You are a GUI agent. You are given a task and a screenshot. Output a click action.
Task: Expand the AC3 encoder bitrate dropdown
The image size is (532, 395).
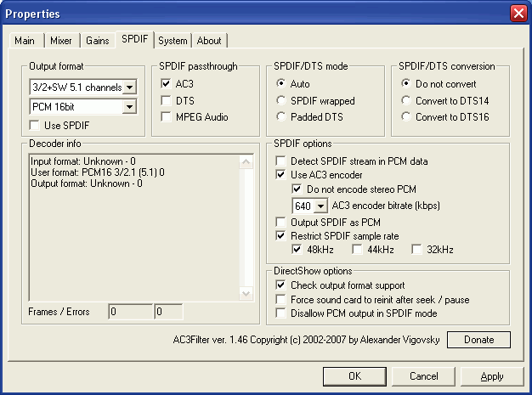tap(320, 206)
